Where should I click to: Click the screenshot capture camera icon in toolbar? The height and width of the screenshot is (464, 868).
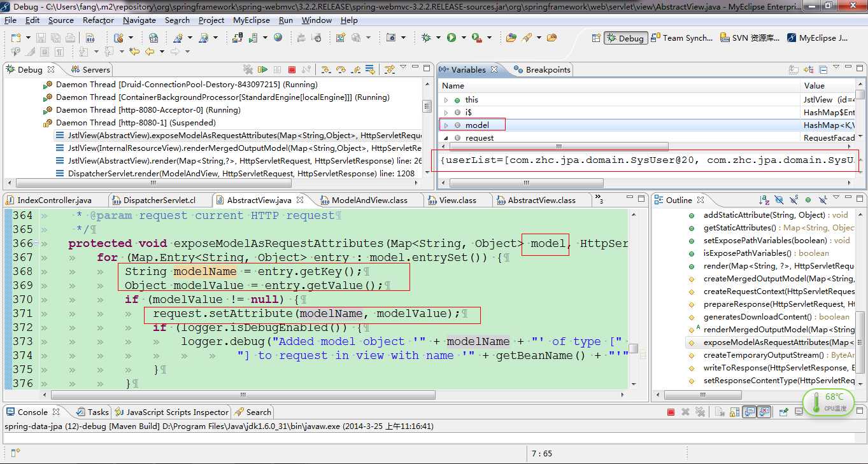point(391,38)
